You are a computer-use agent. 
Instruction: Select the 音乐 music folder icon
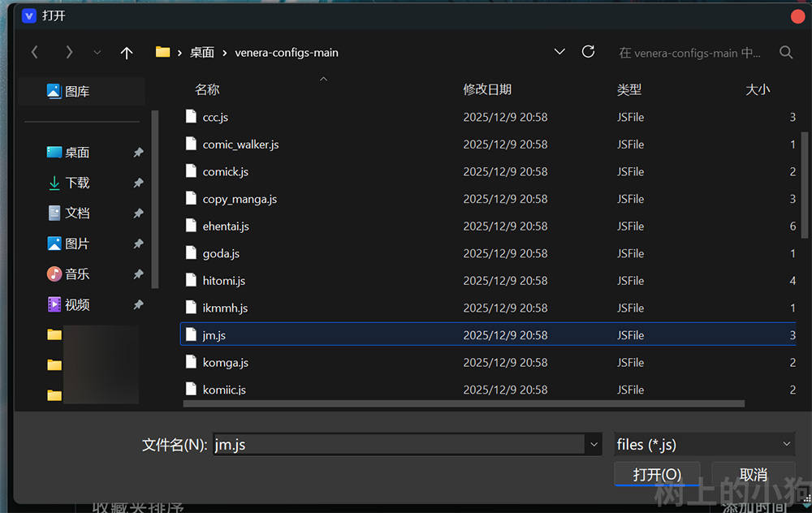pyautogui.click(x=54, y=274)
